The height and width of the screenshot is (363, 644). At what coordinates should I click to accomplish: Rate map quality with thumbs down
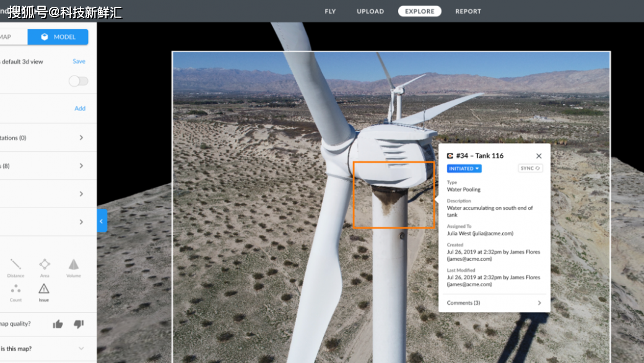click(x=79, y=324)
